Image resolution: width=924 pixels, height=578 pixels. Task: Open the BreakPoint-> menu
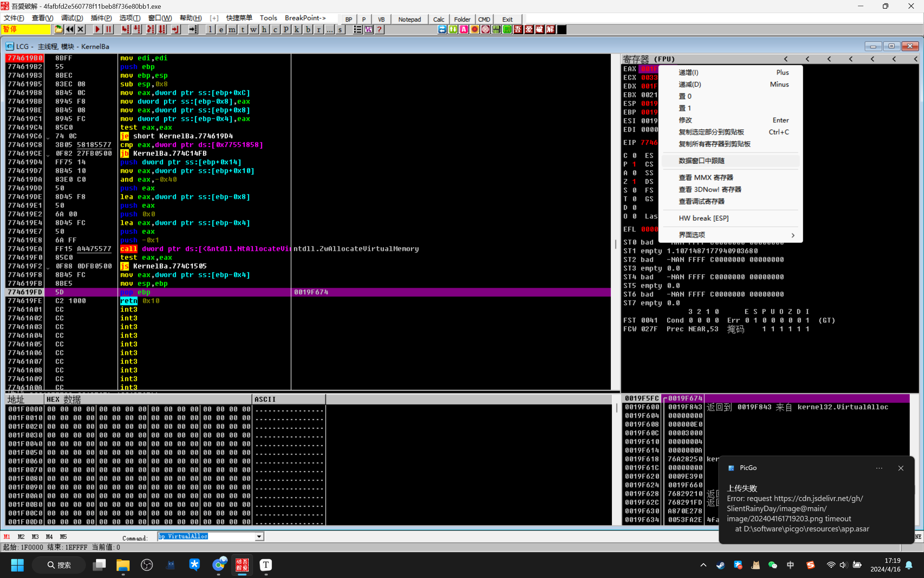click(x=305, y=18)
